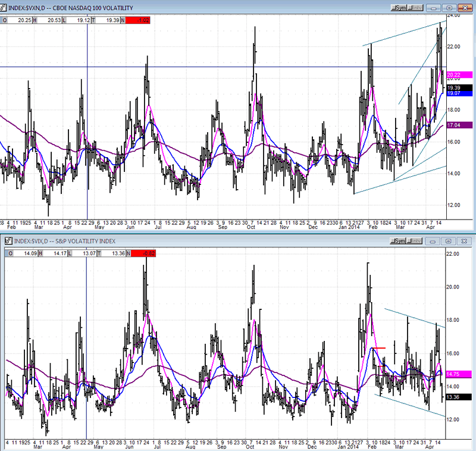Select the magenta 14.75 label on VIX chart

455,374
